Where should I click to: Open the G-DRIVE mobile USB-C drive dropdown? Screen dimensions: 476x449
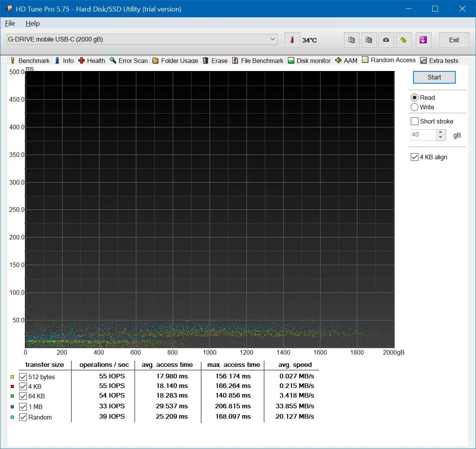pos(142,39)
